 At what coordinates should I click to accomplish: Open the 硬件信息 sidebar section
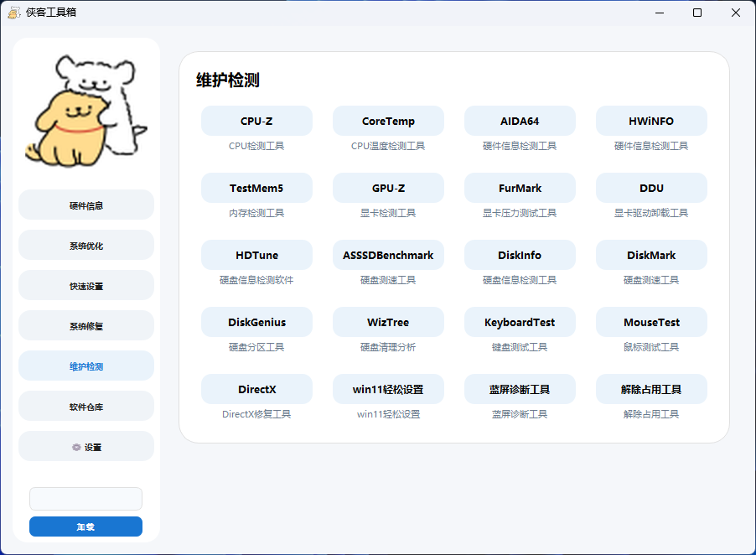coord(86,205)
